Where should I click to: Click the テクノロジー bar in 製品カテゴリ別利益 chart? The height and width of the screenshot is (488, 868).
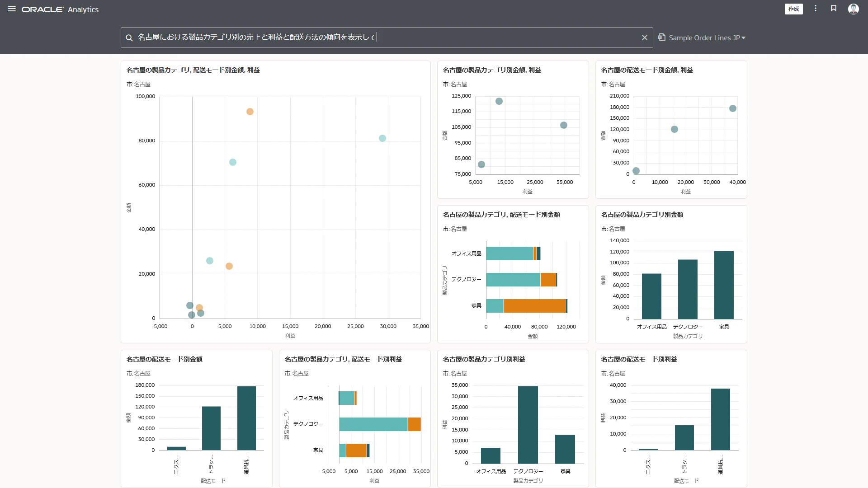tap(528, 425)
